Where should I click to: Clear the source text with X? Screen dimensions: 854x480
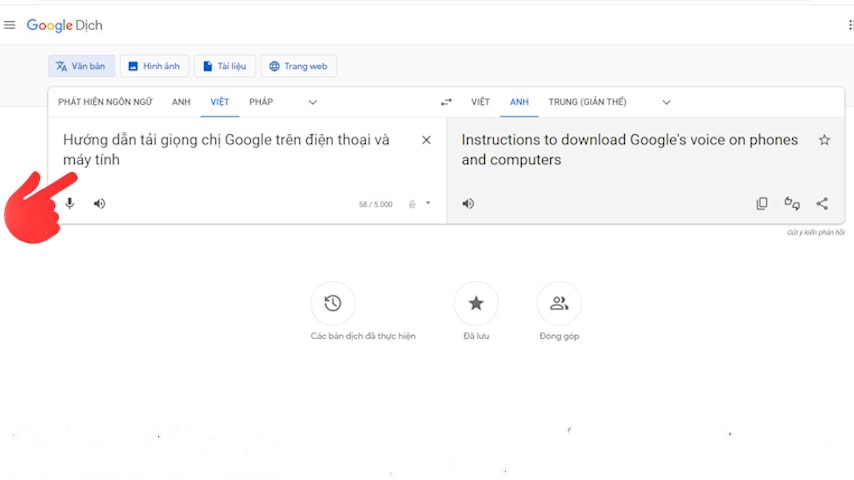click(x=426, y=140)
